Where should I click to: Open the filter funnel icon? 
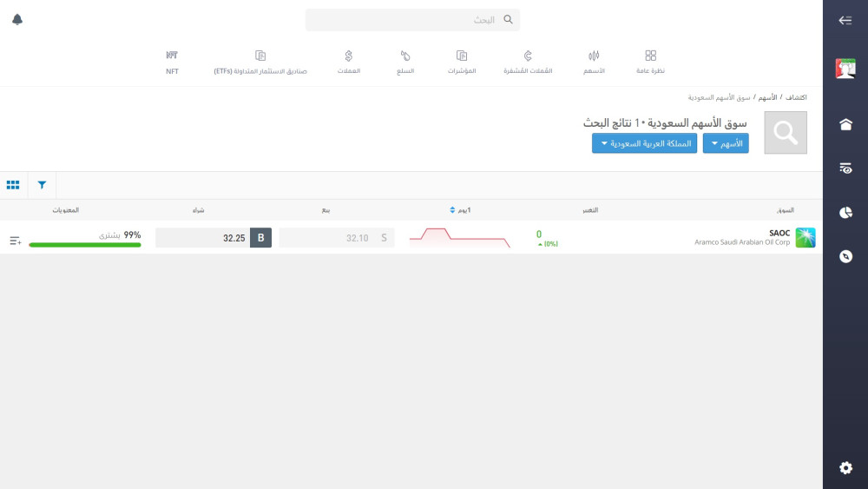(42, 185)
